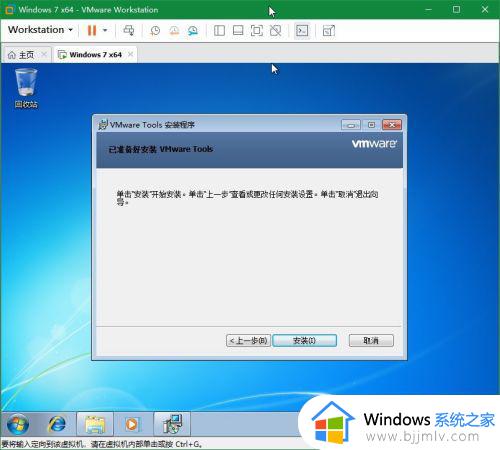This screenshot has width=500, height=450.
Task: Select the 回收站 recycle bin icon
Action: (x=26, y=88)
